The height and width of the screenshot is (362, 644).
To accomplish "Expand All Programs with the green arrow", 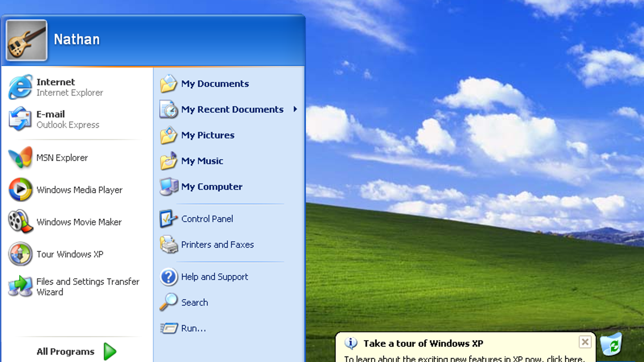I will (110, 352).
